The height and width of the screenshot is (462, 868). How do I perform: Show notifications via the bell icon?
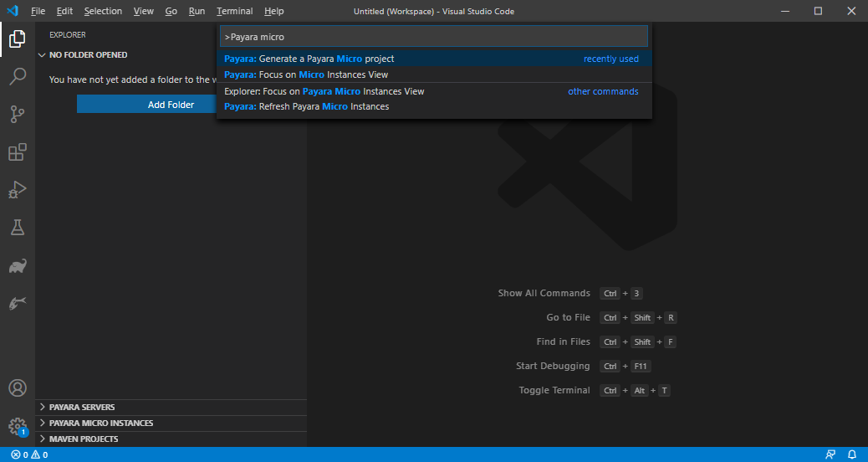pyautogui.click(x=852, y=454)
